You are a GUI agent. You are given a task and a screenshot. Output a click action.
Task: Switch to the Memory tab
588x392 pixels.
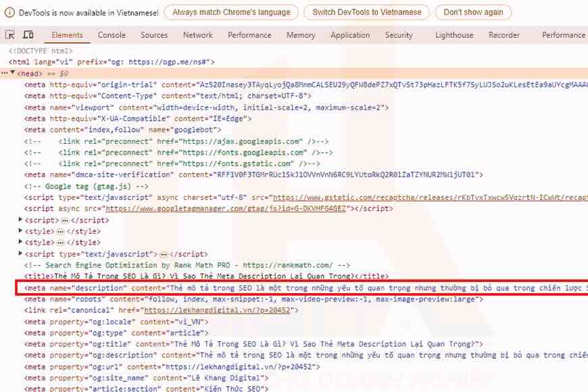click(301, 35)
